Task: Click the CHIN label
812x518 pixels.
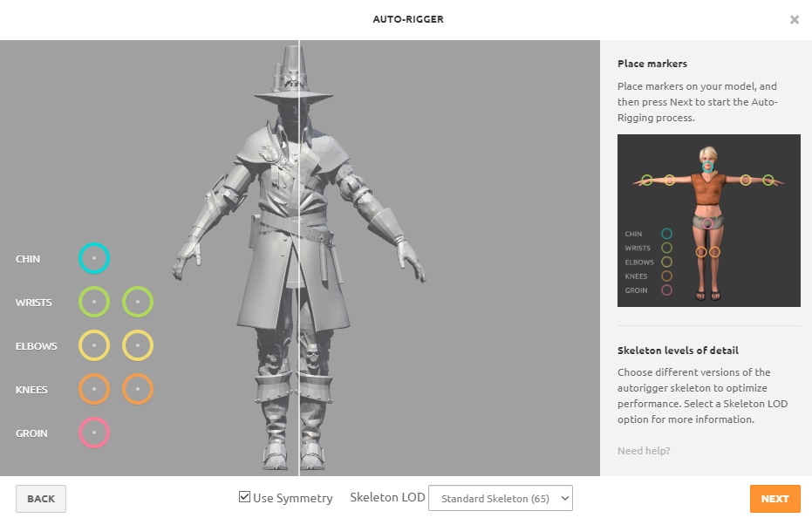Action: (28, 258)
